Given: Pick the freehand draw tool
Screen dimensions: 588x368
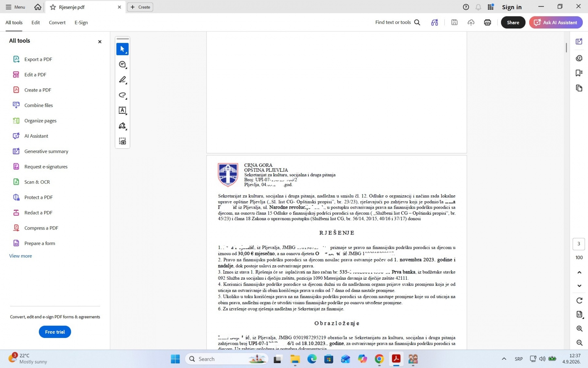Looking at the screenshot, I should 122,95.
